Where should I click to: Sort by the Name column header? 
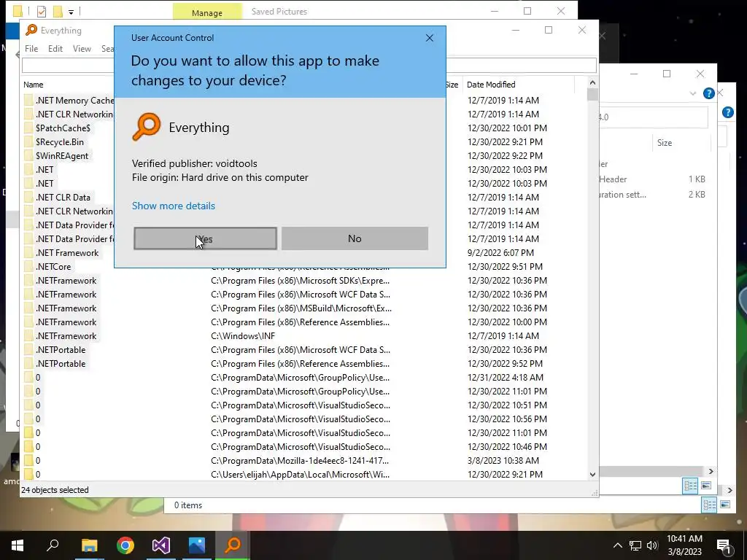[x=34, y=85]
